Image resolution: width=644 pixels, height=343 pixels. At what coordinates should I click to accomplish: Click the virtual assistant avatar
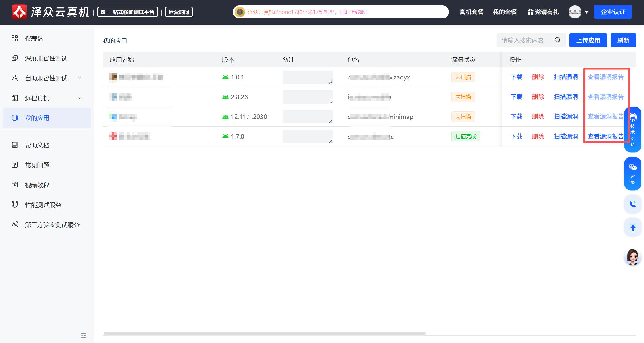click(x=632, y=257)
